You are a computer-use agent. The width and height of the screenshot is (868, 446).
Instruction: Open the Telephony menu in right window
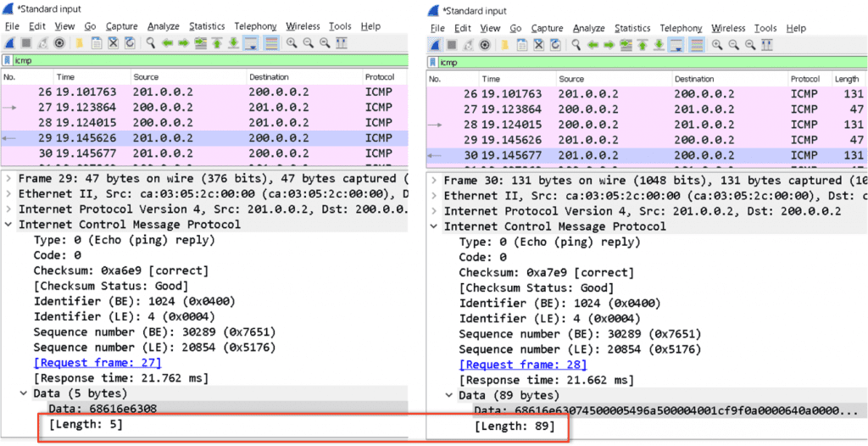point(681,28)
